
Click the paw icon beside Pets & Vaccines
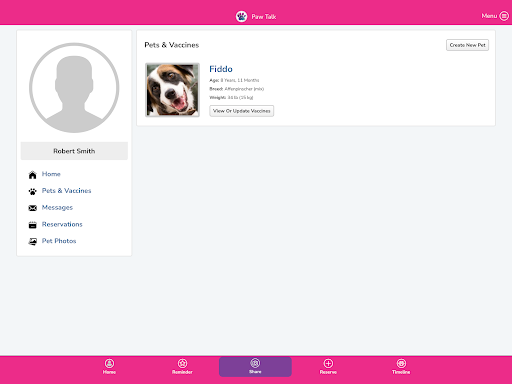click(x=32, y=191)
